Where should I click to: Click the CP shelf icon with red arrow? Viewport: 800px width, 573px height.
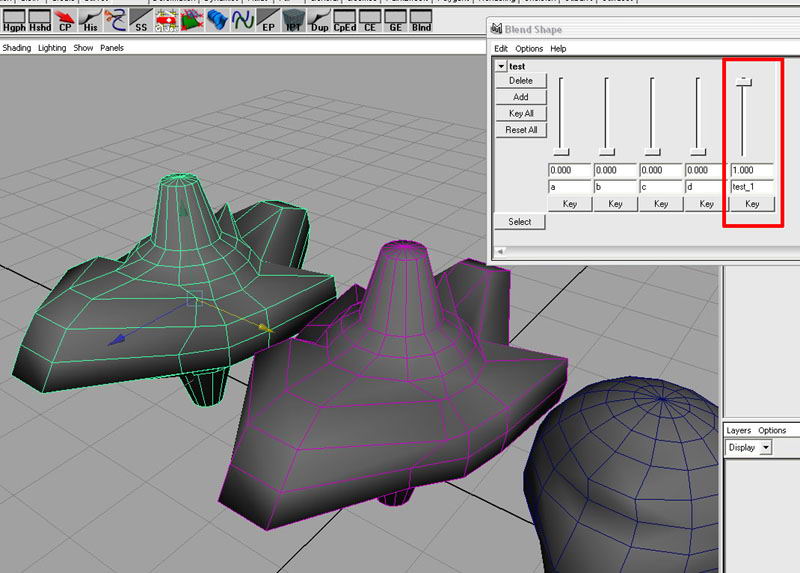coord(65,20)
